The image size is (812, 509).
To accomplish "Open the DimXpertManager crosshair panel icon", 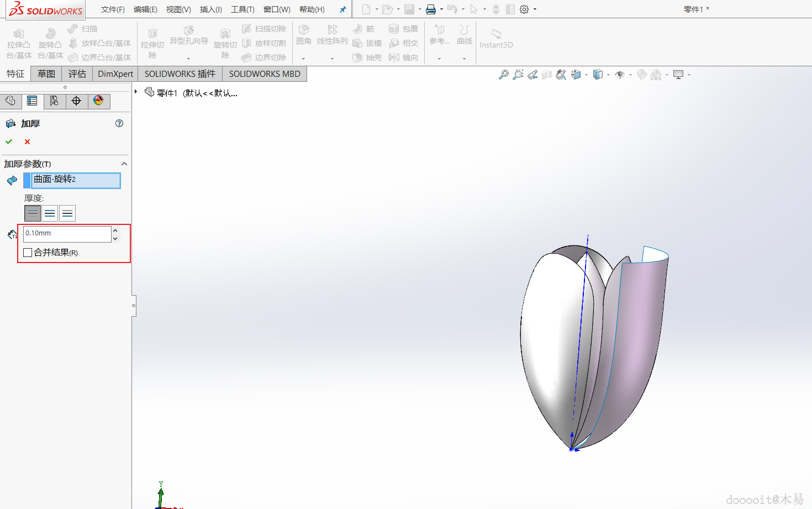I will tap(76, 101).
